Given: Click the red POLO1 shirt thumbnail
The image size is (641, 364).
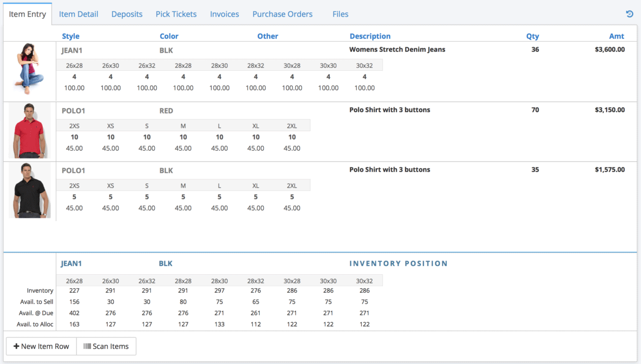Looking at the screenshot, I should tap(29, 131).
